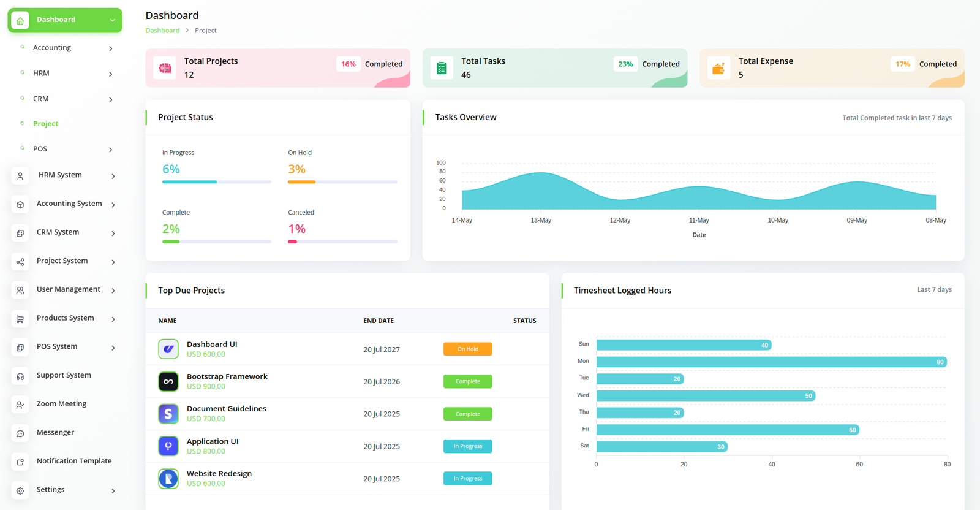This screenshot has width=980, height=510.
Task: Click the Total Tasks clipboard icon
Action: click(x=441, y=68)
